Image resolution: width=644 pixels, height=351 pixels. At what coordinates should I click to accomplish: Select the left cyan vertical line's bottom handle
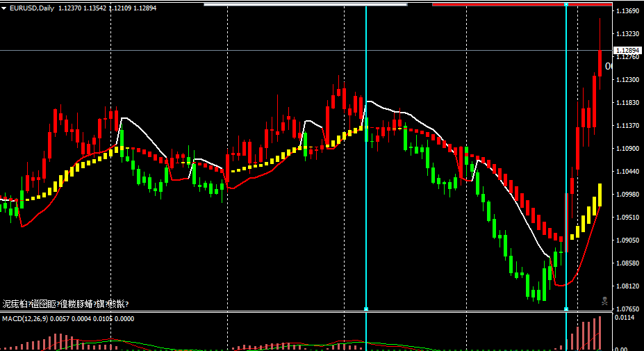point(365,309)
